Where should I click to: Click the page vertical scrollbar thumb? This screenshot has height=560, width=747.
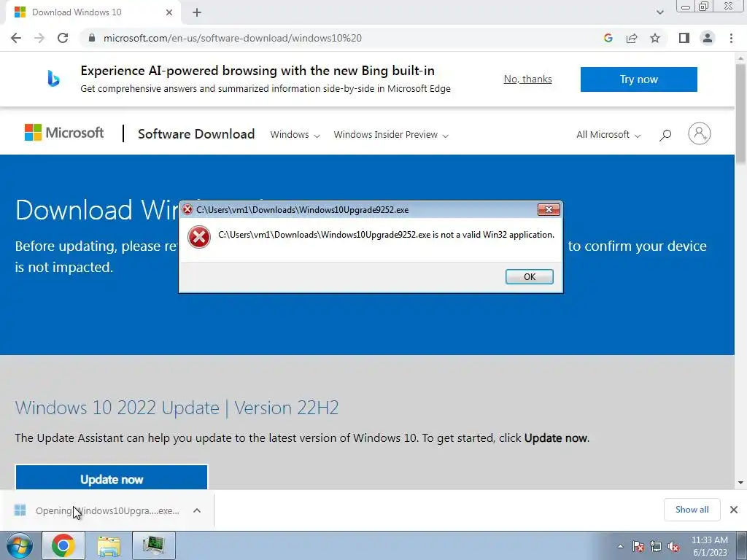click(740, 114)
